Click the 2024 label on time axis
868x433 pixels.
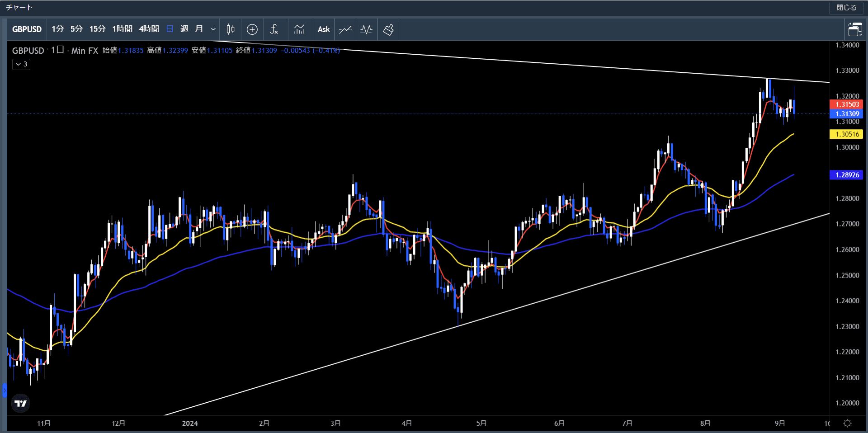190,424
